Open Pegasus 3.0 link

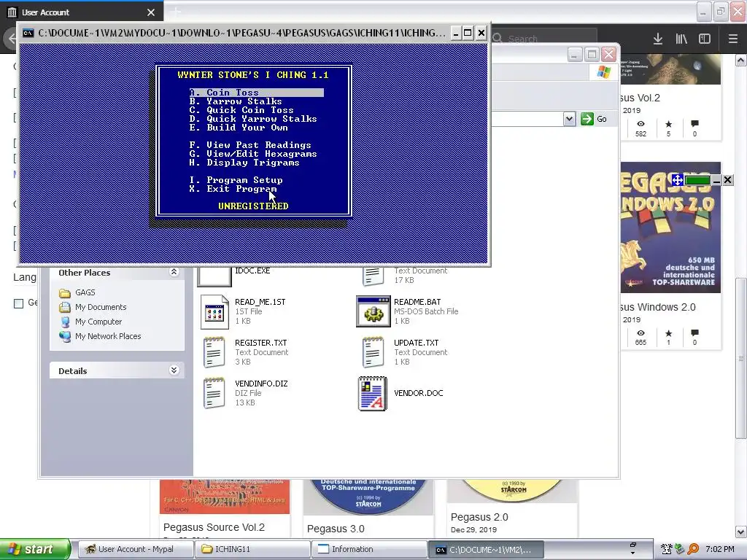coord(336,529)
